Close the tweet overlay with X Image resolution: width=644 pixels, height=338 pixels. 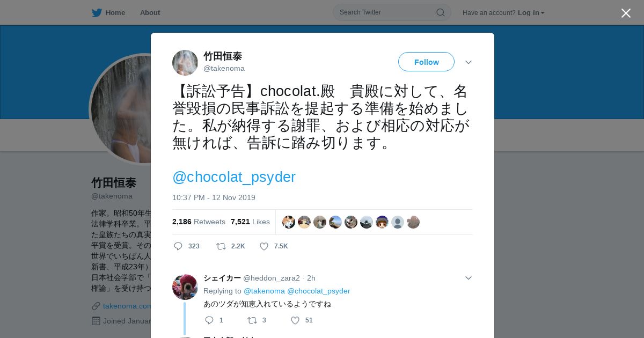pos(626,13)
